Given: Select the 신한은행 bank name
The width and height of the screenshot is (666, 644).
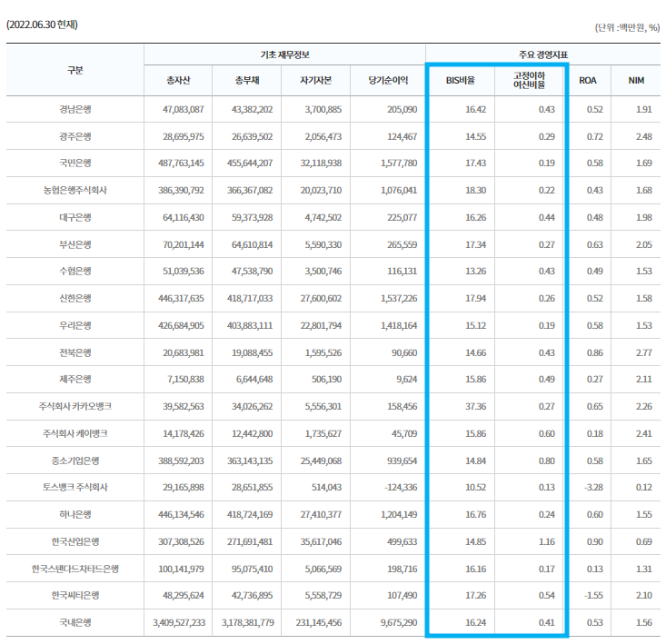Looking at the screenshot, I should coord(75,298).
